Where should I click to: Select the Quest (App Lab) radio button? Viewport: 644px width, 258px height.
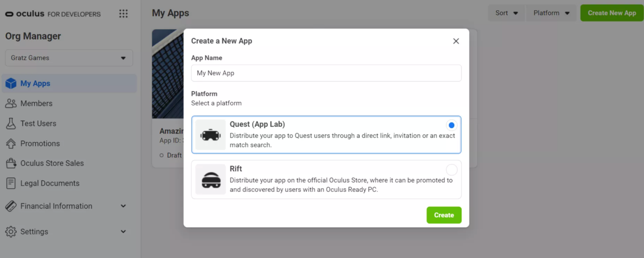pos(451,125)
